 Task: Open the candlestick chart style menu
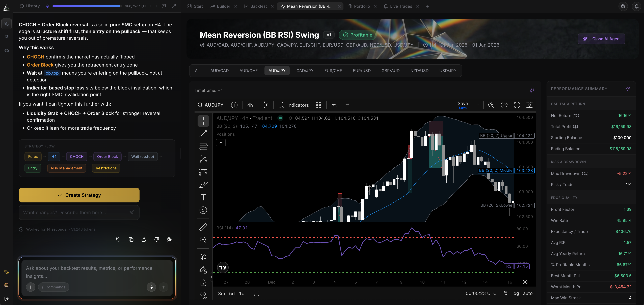[x=266, y=105]
